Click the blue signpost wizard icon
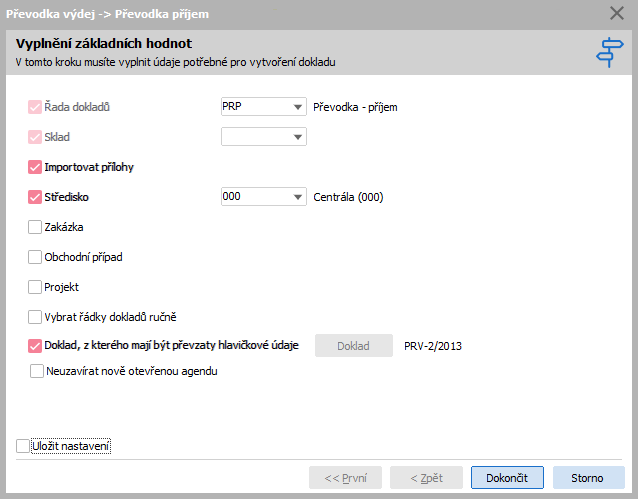 click(x=609, y=52)
